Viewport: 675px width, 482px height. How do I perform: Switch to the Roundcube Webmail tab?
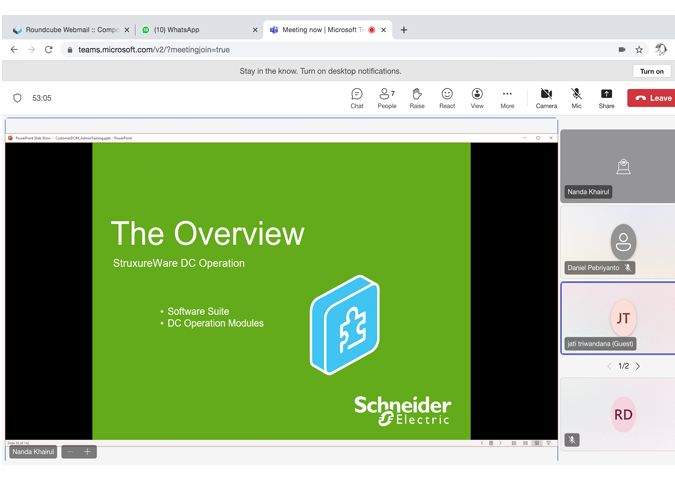click(x=68, y=30)
